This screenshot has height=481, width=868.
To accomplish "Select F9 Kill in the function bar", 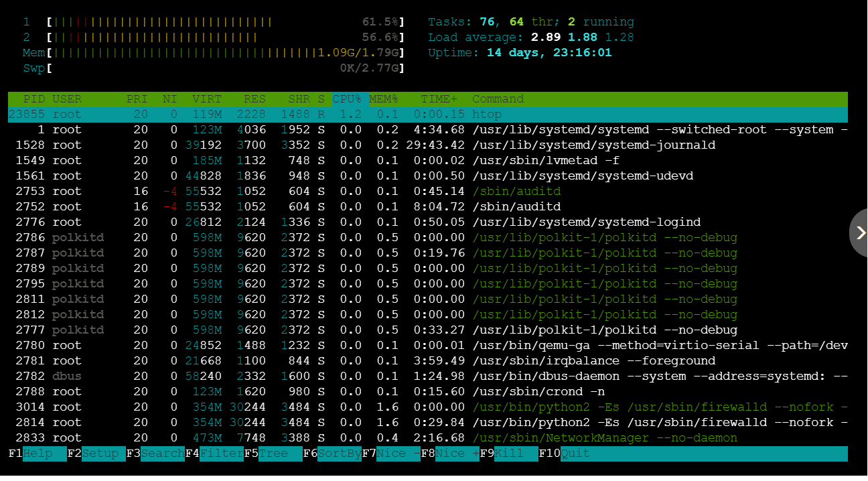I will [x=509, y=454].
